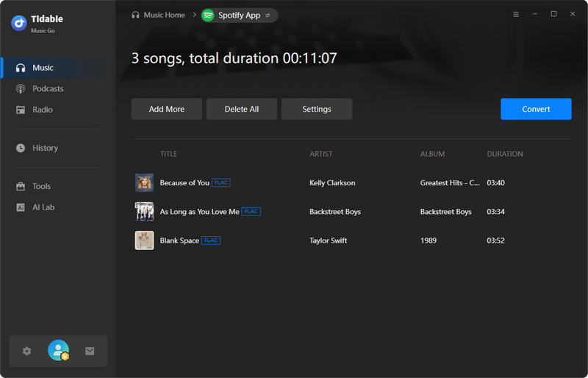Click the Because of You album cover

[144, 183]
